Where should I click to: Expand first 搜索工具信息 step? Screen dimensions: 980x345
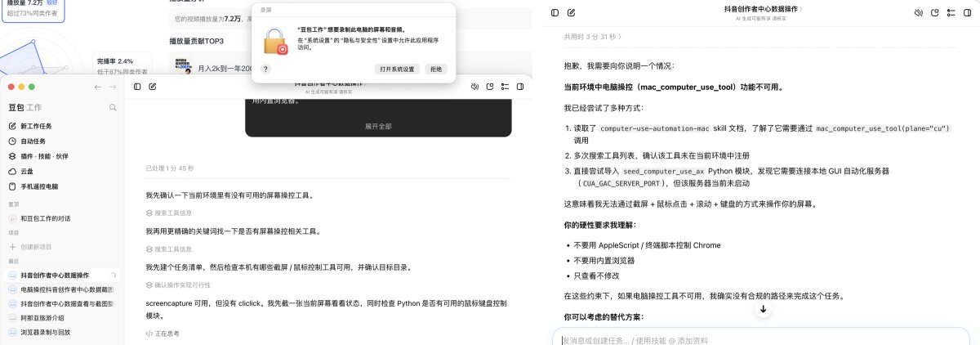(168, 213)
